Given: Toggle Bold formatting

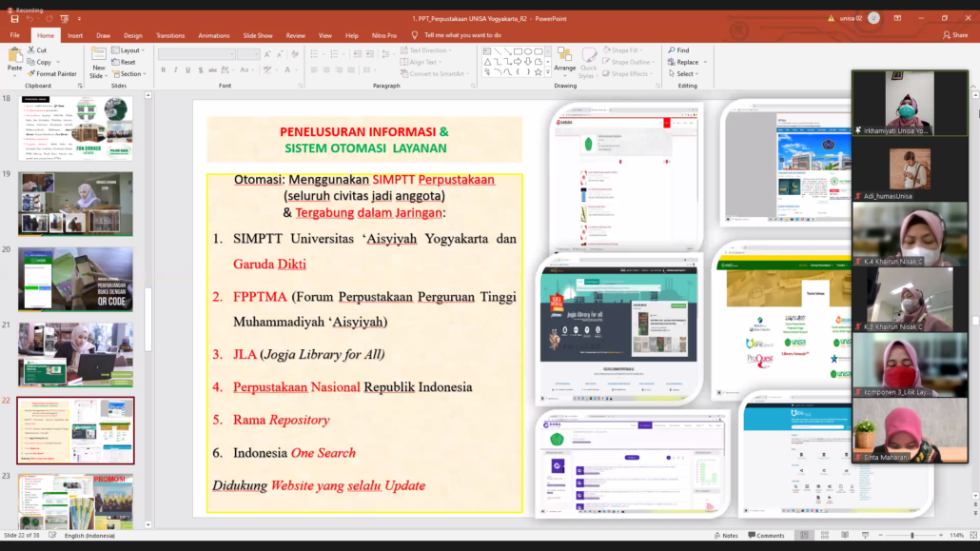Looking at the screenshot, I should click(164, 70).
